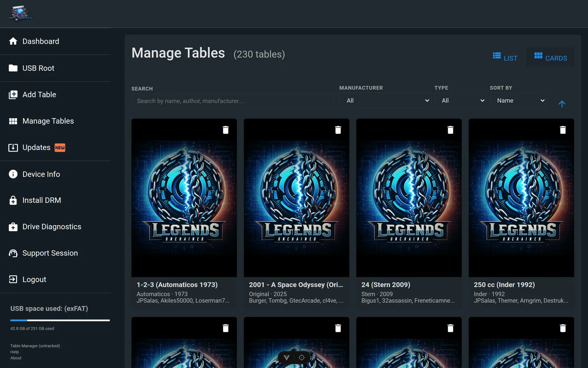The width and height of the screenshot is (588, 368).
Task: Click Table Manager (untracked) link
Action: 35,346
